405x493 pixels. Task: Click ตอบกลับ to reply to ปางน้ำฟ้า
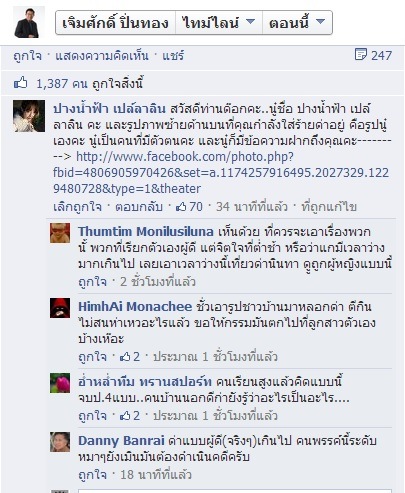[139, 207]
